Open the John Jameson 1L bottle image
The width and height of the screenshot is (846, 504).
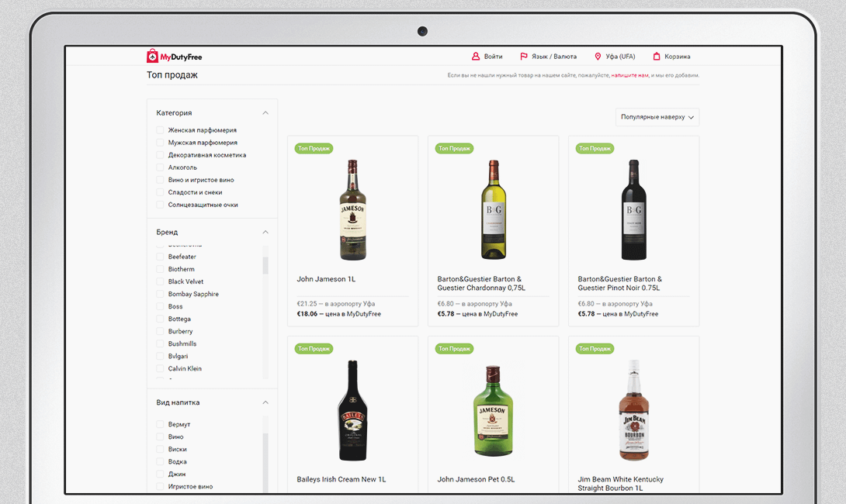point(353,209)
